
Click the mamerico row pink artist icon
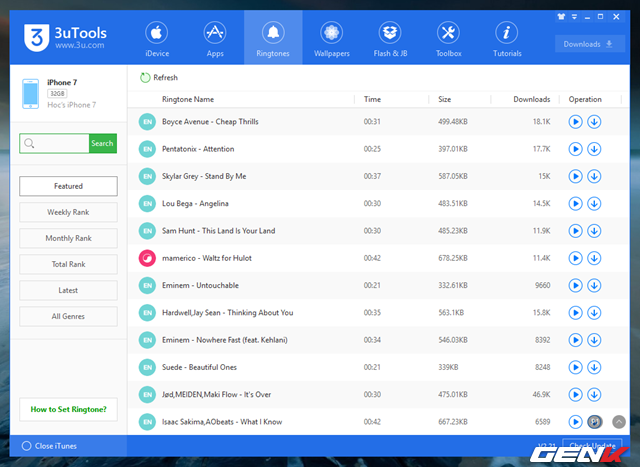pyautogui.click(x=147, y=258)
